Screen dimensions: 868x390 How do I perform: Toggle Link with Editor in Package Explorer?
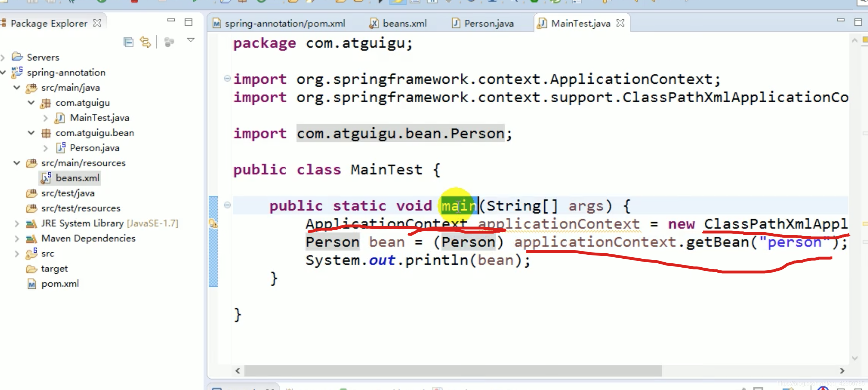pos(145,42)
